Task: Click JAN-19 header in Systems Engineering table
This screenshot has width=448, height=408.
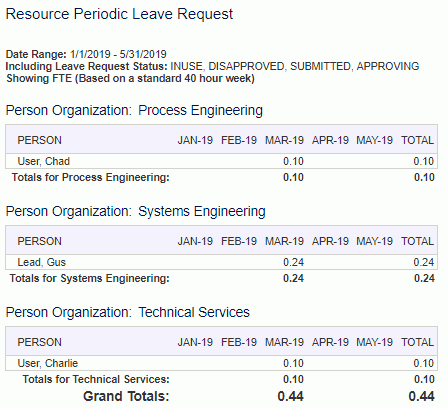Action: [x=195, y=241]
